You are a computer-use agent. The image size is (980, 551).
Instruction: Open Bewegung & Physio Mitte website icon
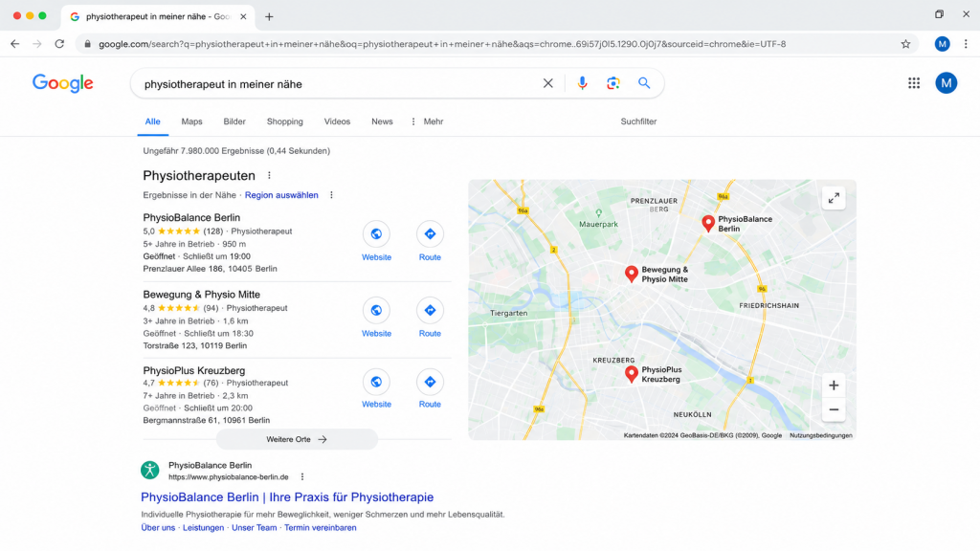(x=376, y=310)
